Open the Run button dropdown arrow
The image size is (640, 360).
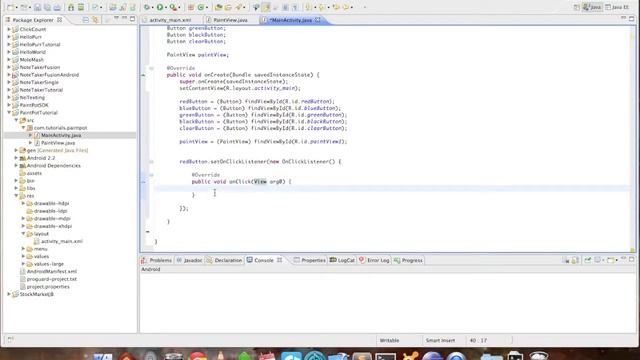[166, 7]
